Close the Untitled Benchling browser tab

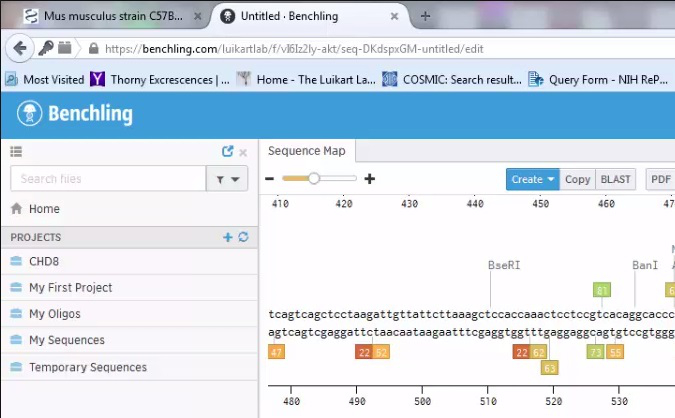pyautogui.click(x=394, y=16)
